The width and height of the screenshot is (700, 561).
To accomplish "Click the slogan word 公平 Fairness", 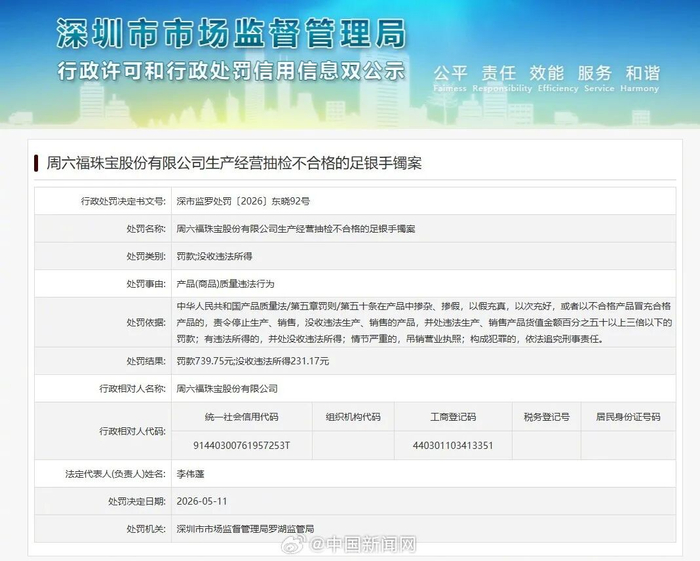I will 450,79.
